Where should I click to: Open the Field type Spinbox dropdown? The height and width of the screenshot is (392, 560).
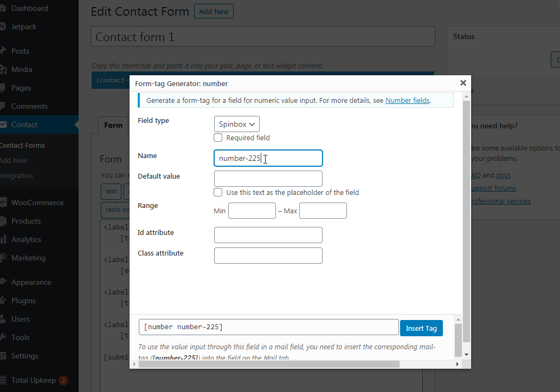click(x=236, y=123)
